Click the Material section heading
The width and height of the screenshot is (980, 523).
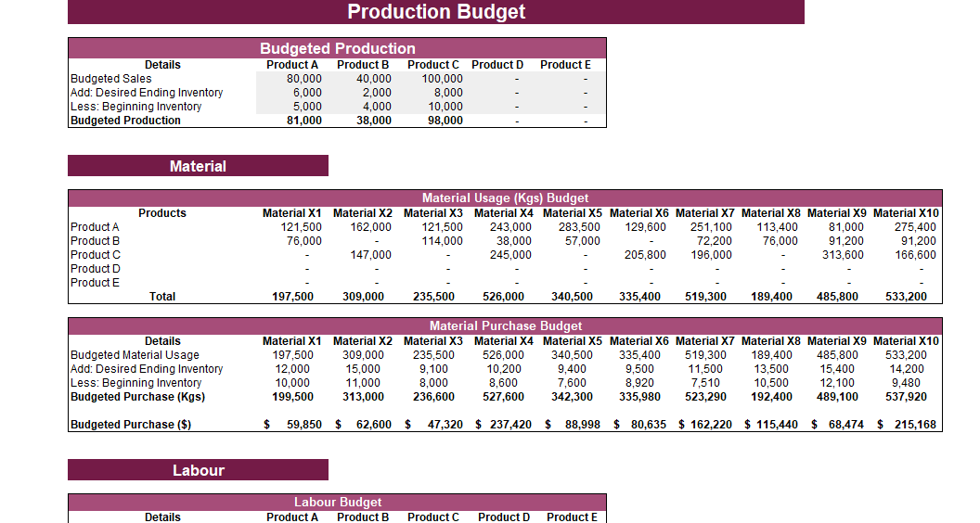[198, 166]
